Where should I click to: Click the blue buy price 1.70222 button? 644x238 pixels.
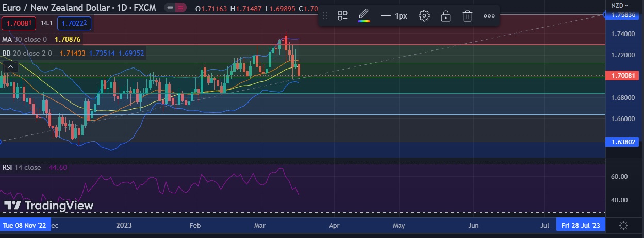coord(72,23)
